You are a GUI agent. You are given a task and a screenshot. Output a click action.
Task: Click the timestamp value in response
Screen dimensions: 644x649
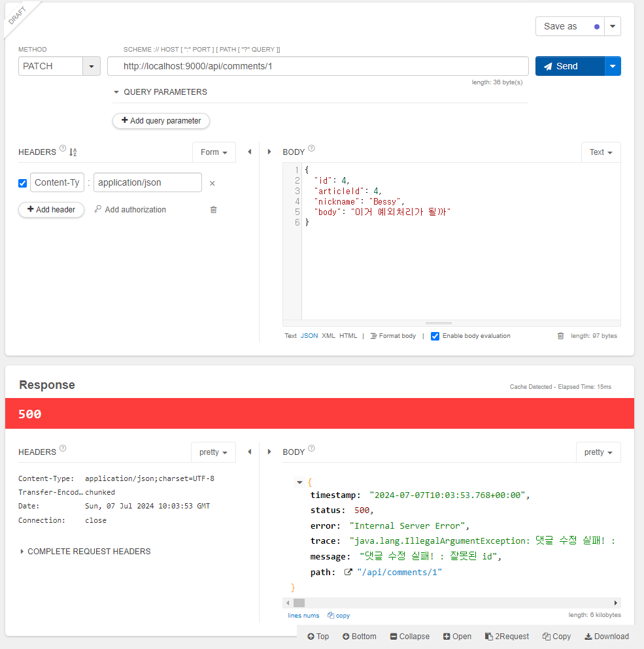point(449,495)
